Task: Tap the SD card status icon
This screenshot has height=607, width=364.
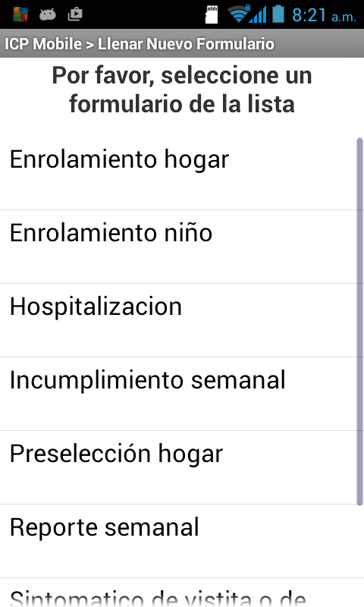Action: tap(212, 14)
